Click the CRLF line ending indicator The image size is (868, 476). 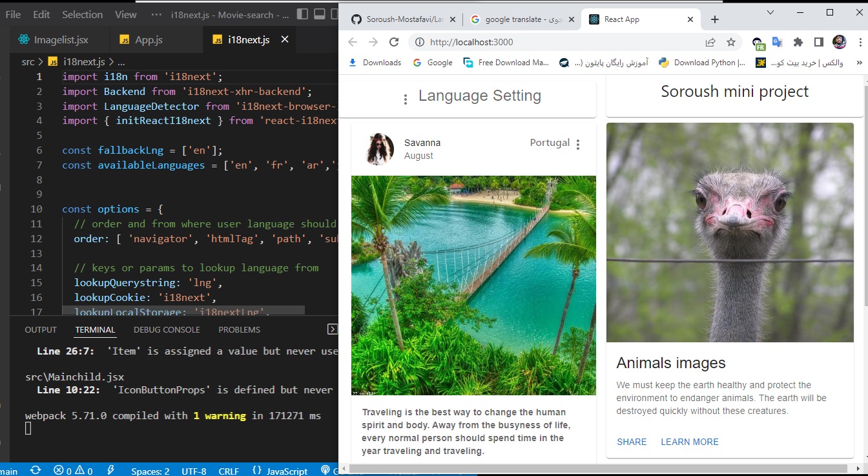(x=229, y=470)
